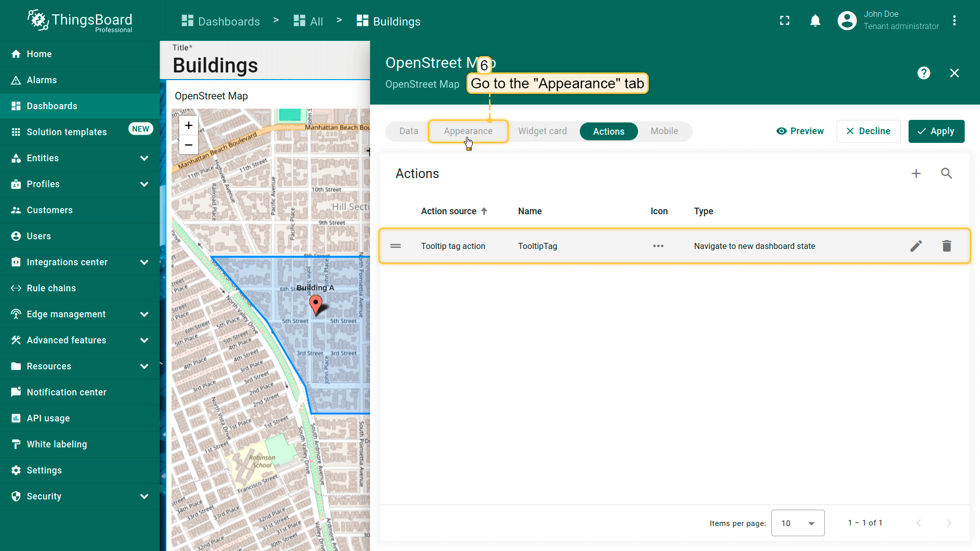Click the Building A map marker
Screen dimensions: 980x551
[x=316, y=305]
